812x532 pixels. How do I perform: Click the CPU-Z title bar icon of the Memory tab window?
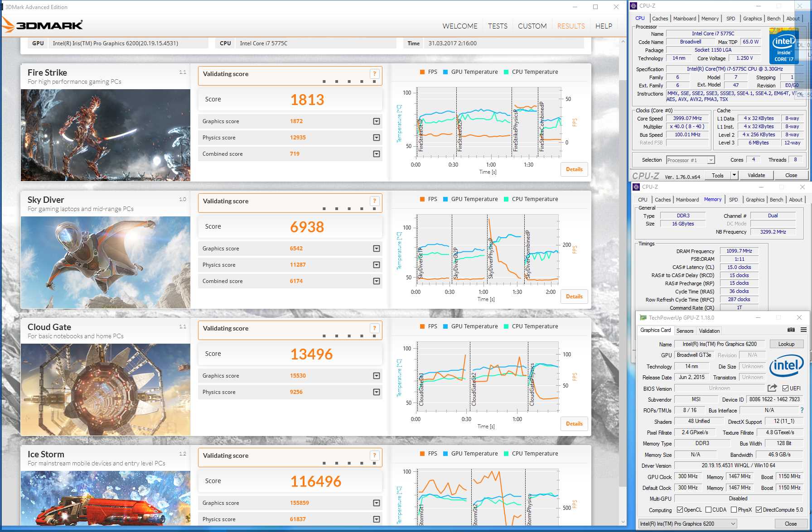[x=636, y=187]
